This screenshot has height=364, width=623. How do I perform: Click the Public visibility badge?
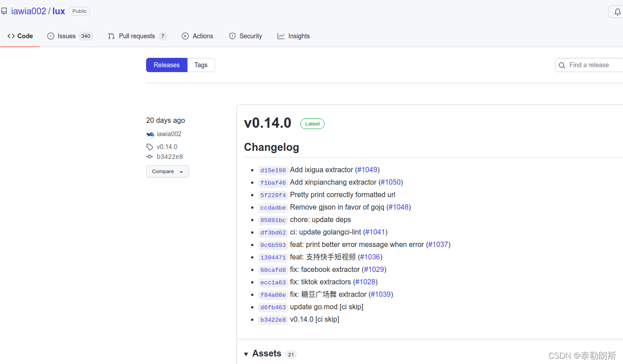pyautogui.click(x=79, y=11)
